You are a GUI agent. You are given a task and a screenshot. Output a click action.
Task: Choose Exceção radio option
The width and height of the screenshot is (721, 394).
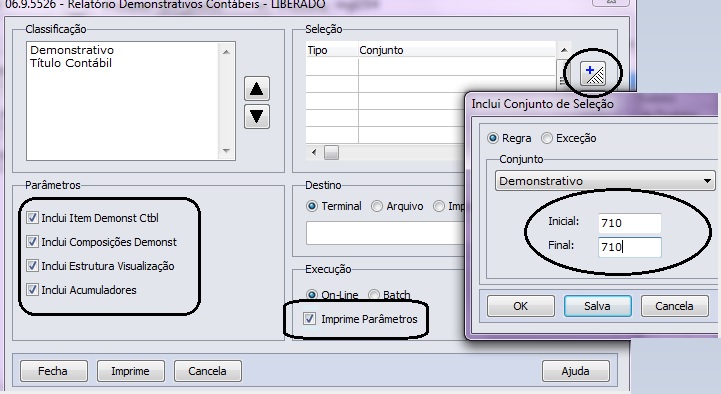click(547, 138)
